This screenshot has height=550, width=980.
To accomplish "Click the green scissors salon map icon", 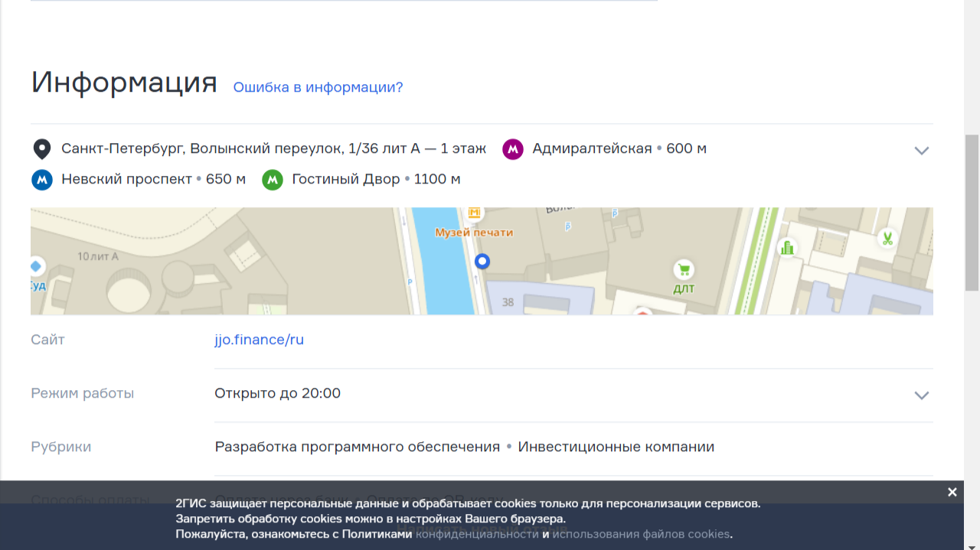I will [x=887, y=238].
